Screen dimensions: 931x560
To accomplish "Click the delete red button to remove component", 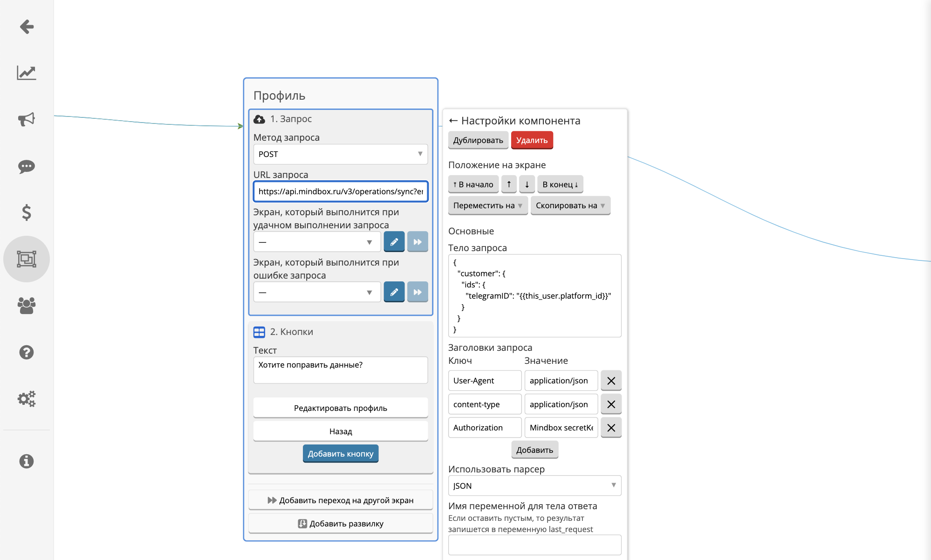I will point(531,140).
